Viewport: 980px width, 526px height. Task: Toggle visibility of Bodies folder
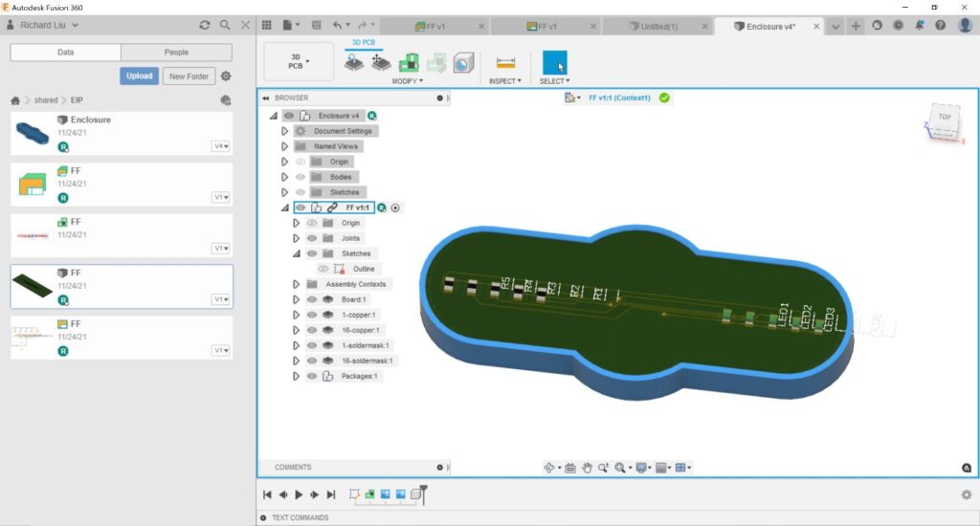click(301, 177)
